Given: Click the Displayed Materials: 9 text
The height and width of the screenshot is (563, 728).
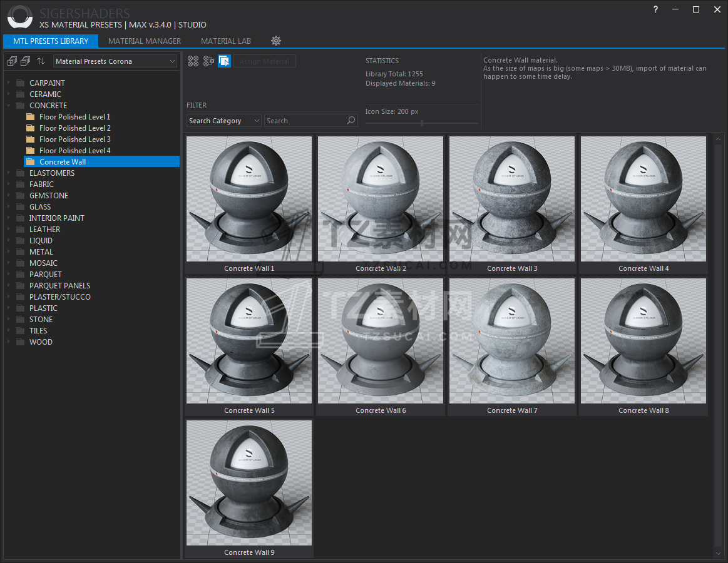Looking at the screenshot, I should pos(400,84).
